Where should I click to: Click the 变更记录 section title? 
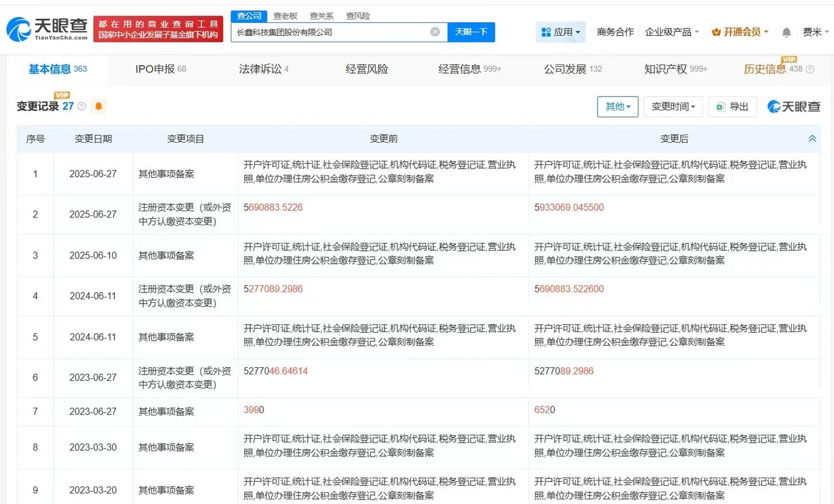point(38,106)
